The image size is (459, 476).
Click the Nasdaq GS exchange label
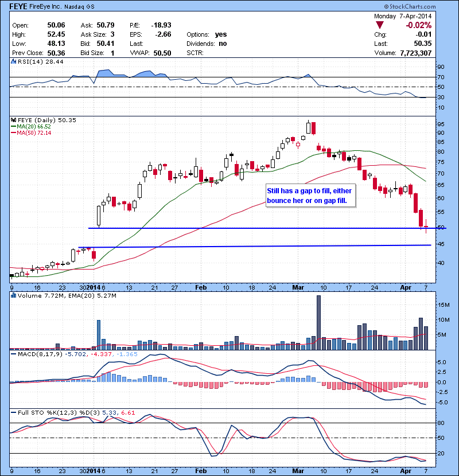(79, 7)
